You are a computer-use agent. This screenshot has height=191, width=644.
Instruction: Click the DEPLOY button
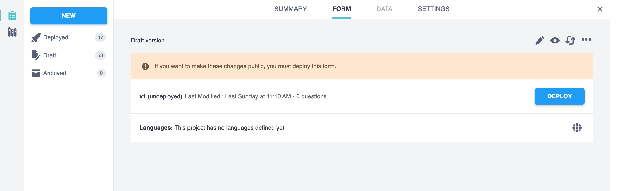(559, 96)
